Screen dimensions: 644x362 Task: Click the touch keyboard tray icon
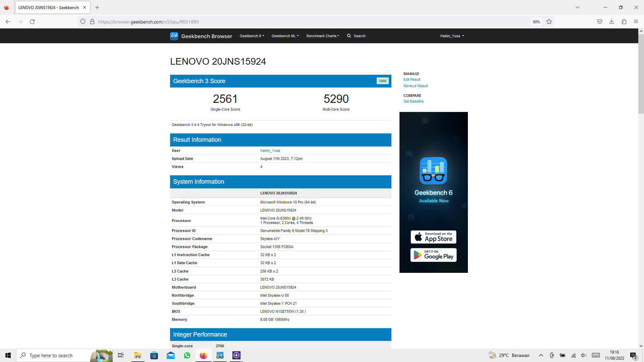[596, 355]
